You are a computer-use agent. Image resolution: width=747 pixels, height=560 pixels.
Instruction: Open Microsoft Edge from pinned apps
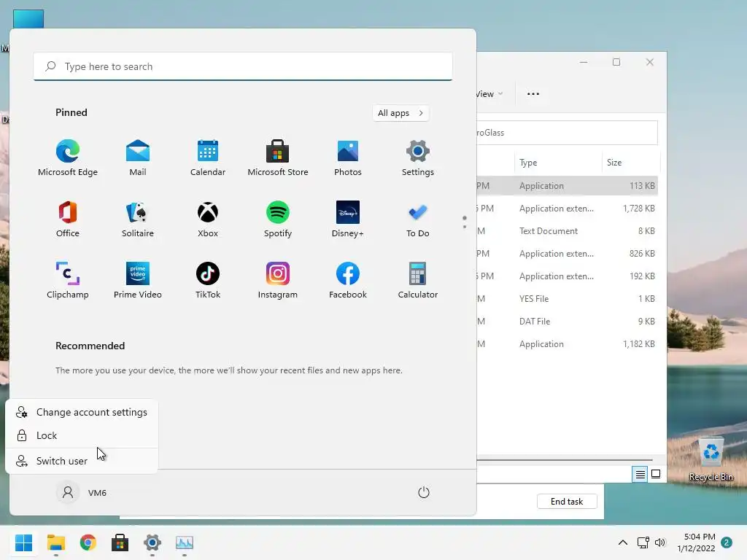pos(68,158)
